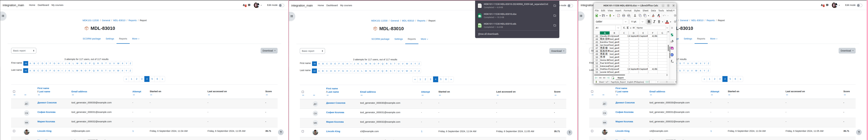This screenshot has width=868, height=140.
Task: Click help question mark in leftmost window
Action: [x=281, y=132]
